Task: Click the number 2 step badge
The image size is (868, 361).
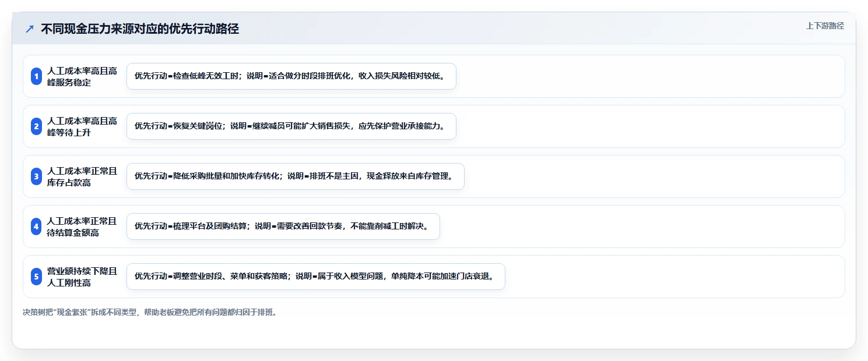Action: click(37, 126)
